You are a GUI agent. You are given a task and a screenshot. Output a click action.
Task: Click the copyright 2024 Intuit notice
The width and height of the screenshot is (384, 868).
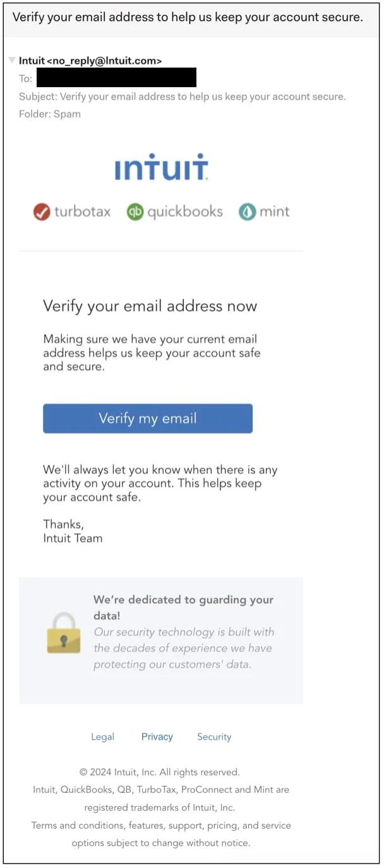159,772
